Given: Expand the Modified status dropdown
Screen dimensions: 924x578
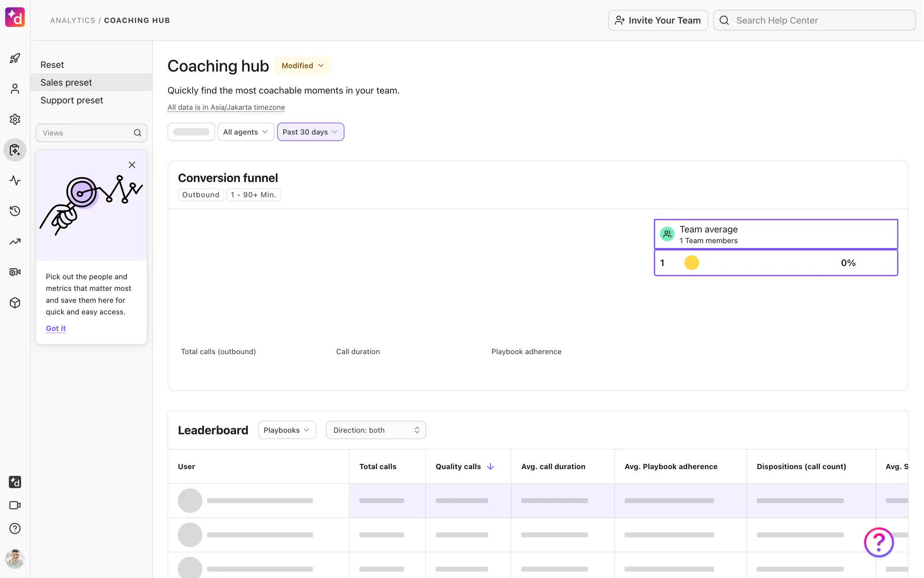Looking at the screenshot, I should tap(303, 66).
